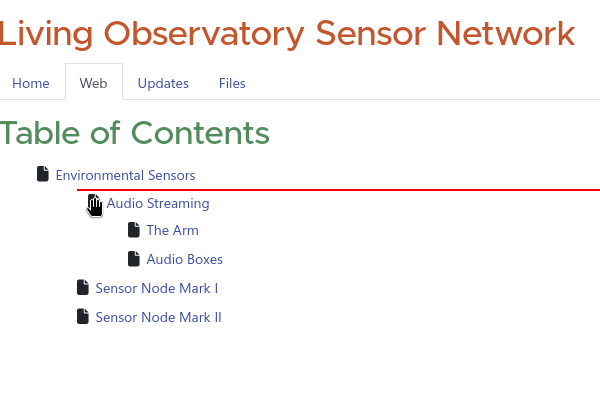Open the Updates tab
The width and height of the screenshot is (600, 406).
[x=163, y=83]
